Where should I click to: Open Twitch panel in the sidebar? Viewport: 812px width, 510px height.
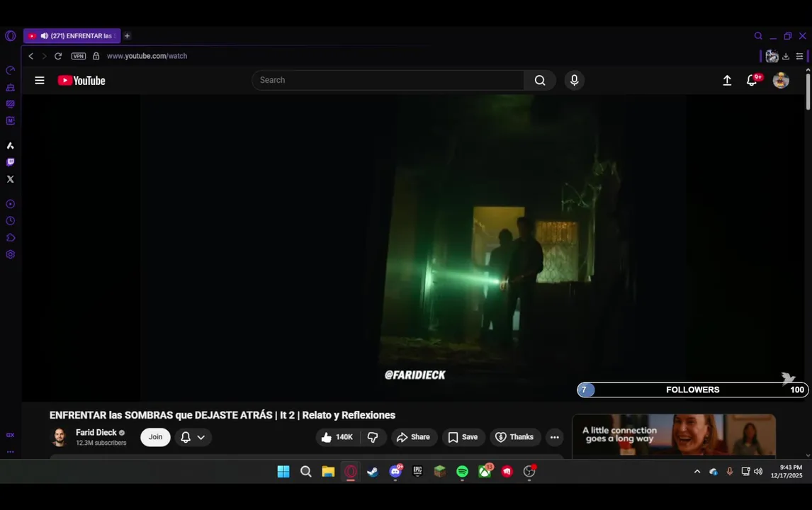[11, 162]
